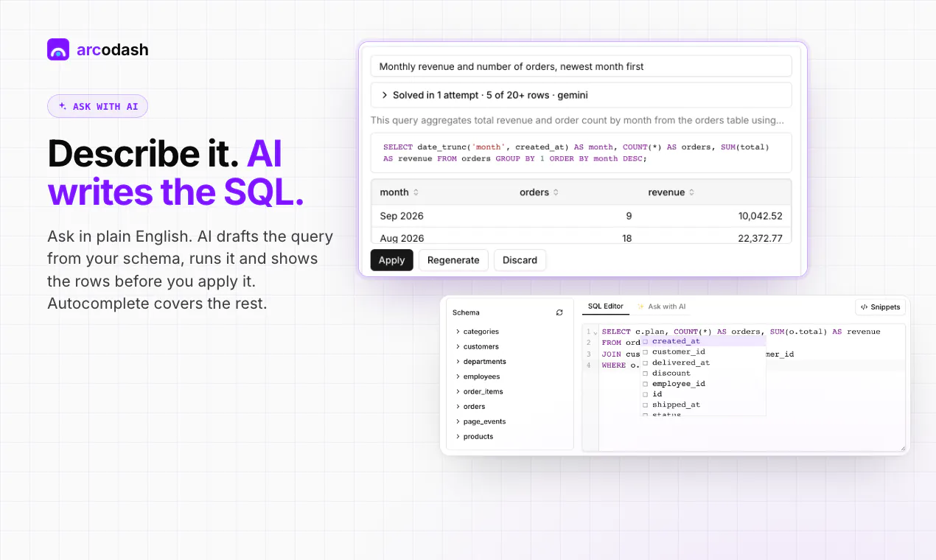Click the sparkle icon in the Ask with AI badge
This screenshot has width=936, height=560.
pos(63,106)
